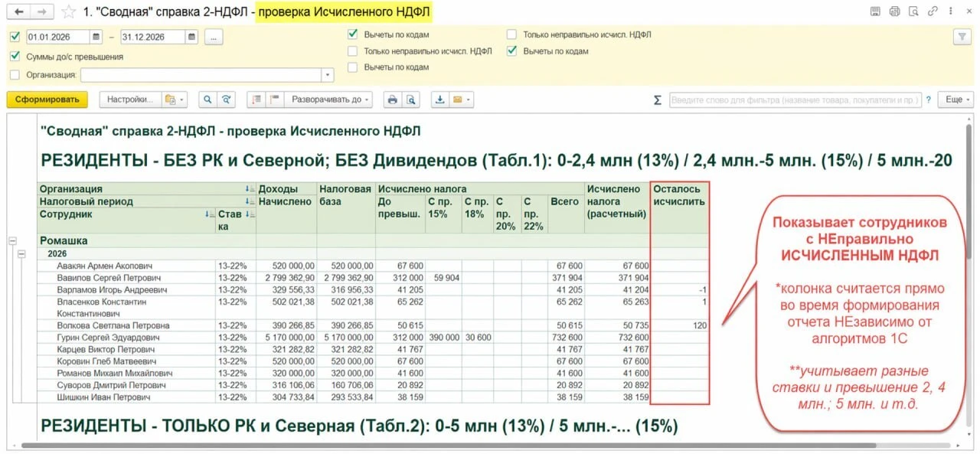Click the report variant folder icon
980x454 pixels.
point(169,100)
